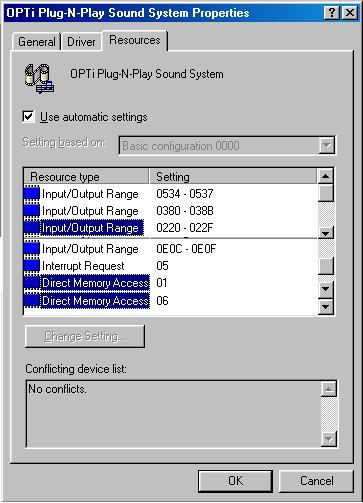Viewport: 363px width, 503px height.
Task: Click scrollbar thumb beside Interrupt Request row
Action: [326, 266]
